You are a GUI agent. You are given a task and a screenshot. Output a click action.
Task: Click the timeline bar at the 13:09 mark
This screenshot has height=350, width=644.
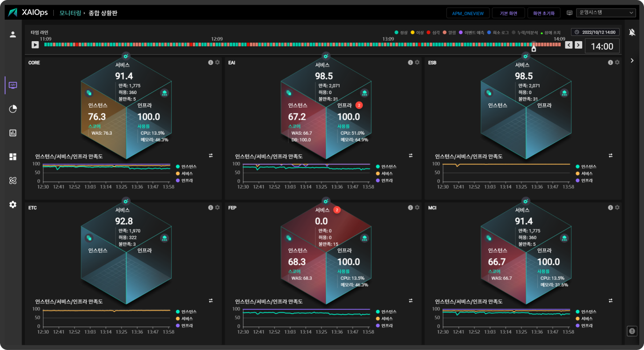tap(388, 44)
